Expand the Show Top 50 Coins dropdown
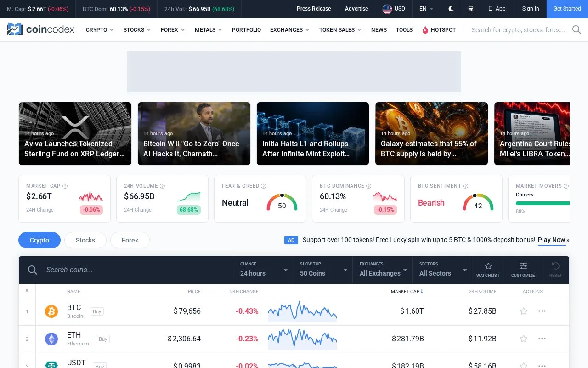Viewport: 588px width, 368px height. [x=323, y=270]
